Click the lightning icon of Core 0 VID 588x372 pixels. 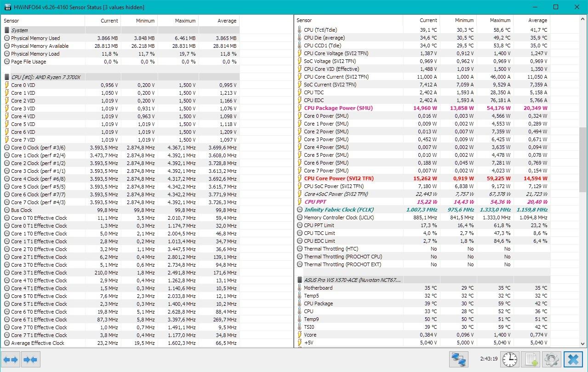pyautogui.click(x=7, y=85)
